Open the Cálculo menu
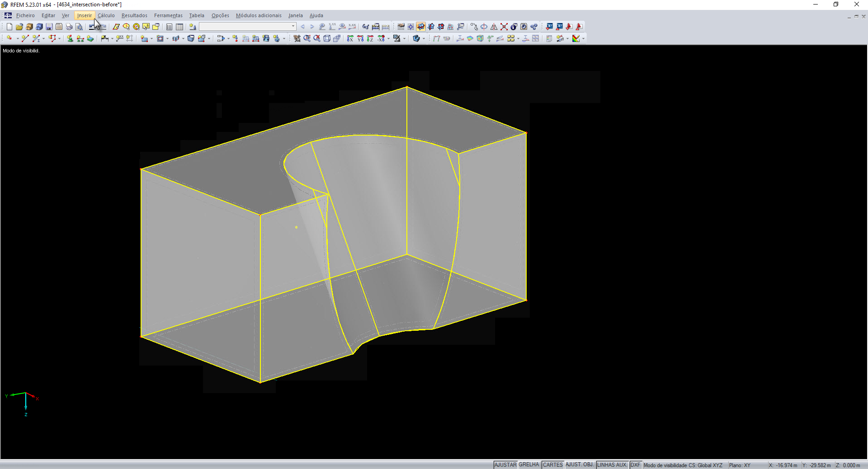 [x=106, y=15]
